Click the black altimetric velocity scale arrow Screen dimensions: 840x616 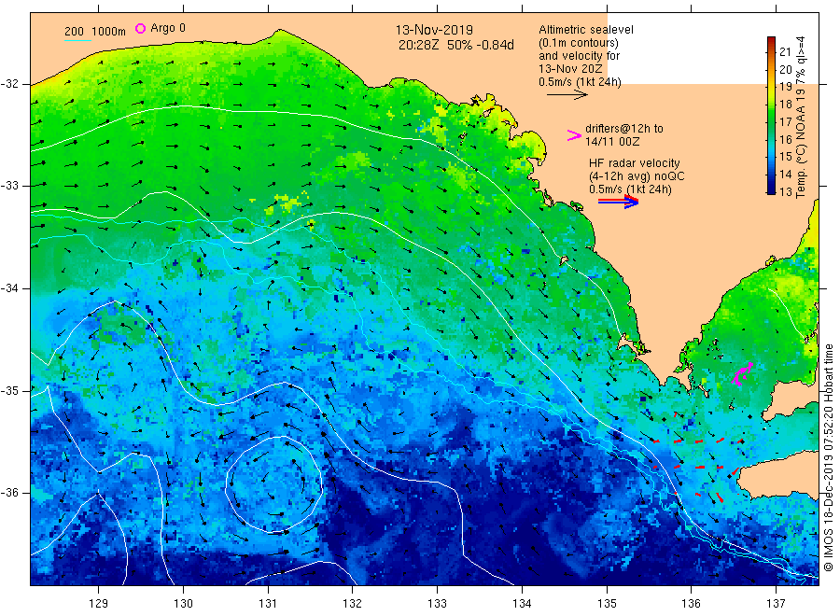click(567, 95)
